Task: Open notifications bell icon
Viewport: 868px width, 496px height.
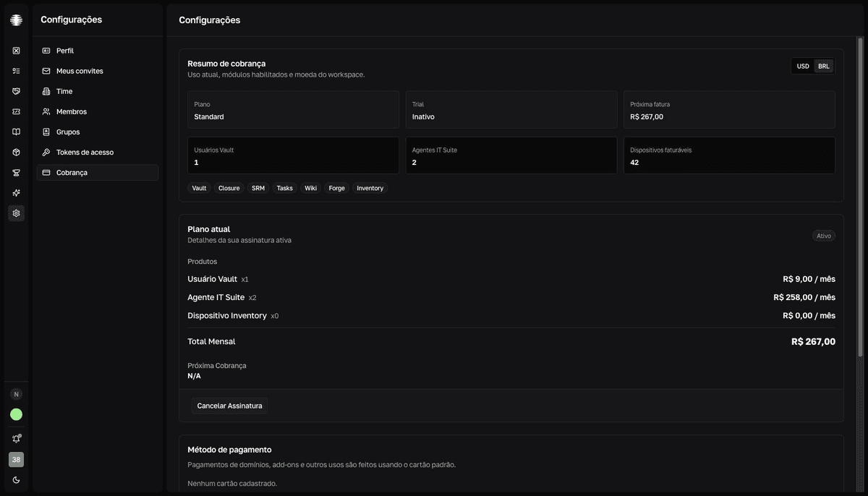Action: [x=16, y=439]
